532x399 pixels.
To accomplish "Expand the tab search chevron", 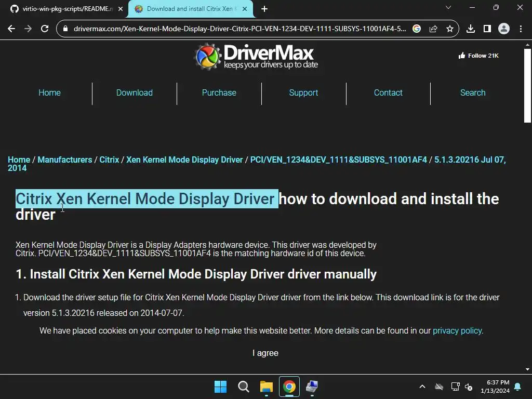I will (x=448, y=7).
